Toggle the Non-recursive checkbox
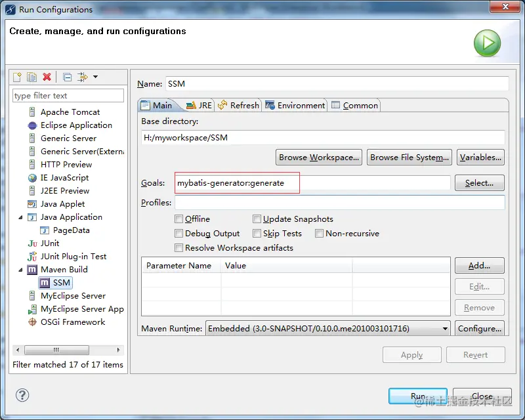The image size is (525, 420). click(x=319, y=234)
